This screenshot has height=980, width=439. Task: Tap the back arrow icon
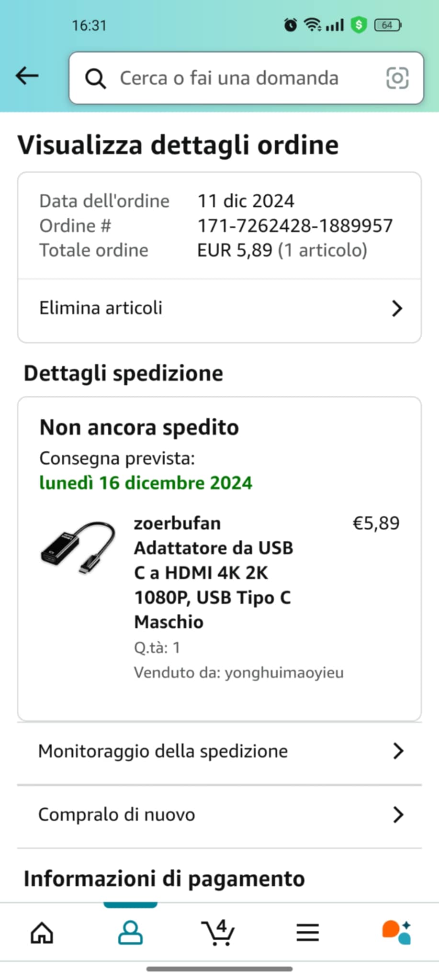tap(27, 76)
